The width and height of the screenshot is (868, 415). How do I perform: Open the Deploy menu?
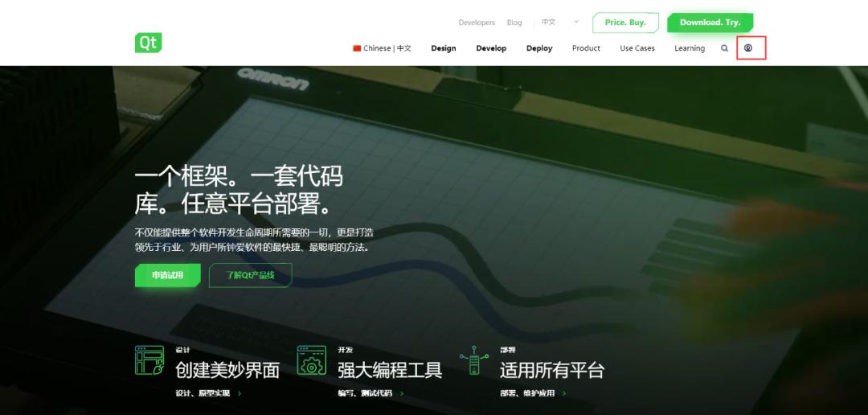point(539,48)
